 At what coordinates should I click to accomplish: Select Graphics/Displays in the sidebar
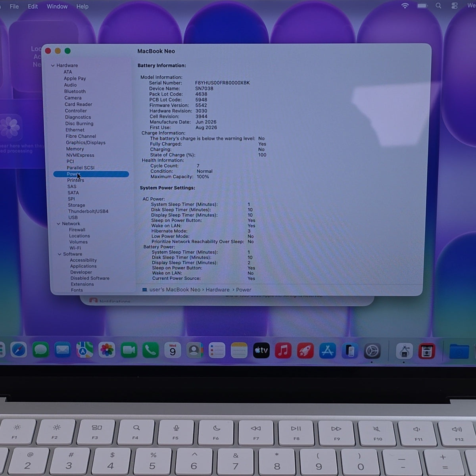86,142
